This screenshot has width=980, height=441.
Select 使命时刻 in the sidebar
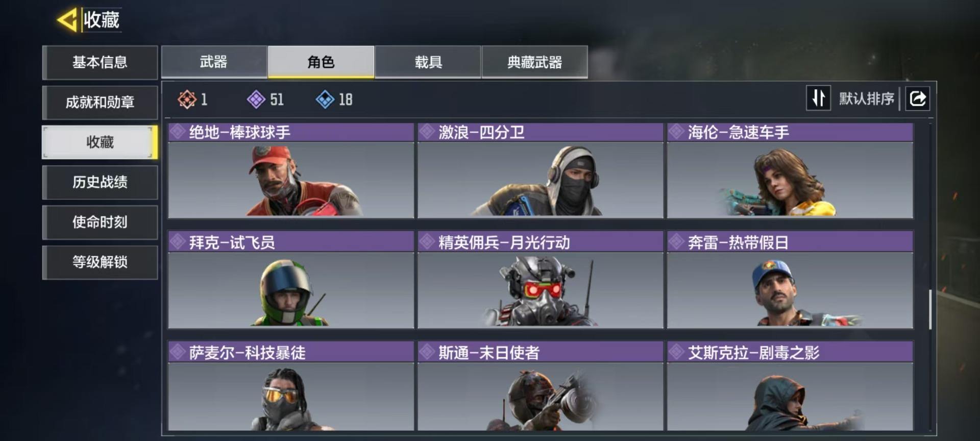point(100,222)
